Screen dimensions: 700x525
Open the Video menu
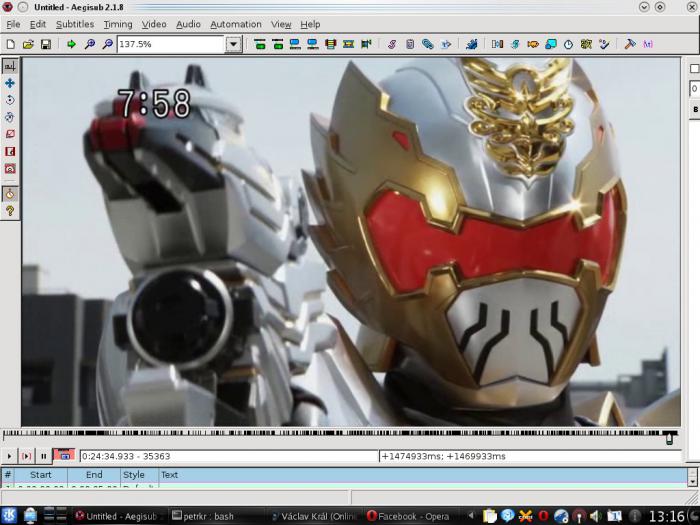pyautogui.click(x=154, y=24)
